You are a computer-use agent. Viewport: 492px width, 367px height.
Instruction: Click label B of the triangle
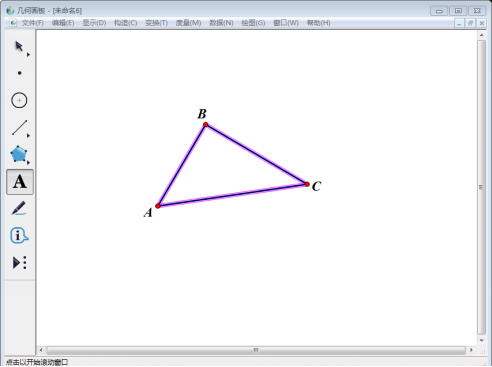(202, 114)
